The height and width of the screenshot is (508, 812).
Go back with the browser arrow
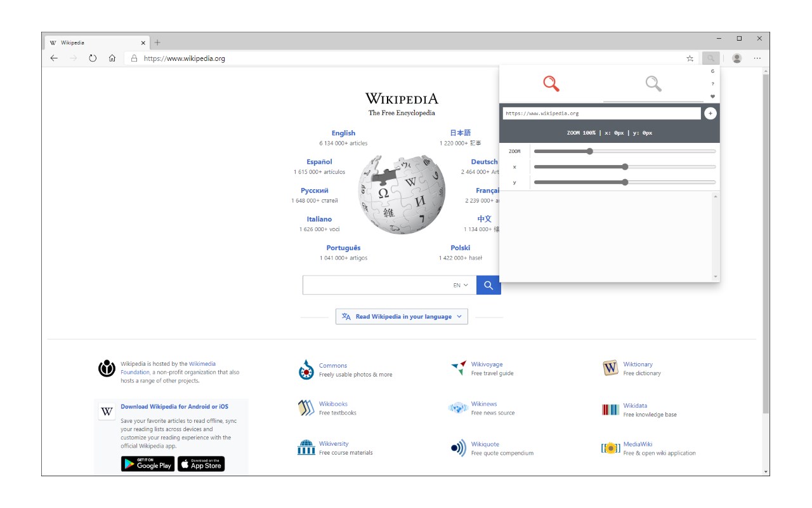[54, 58]
